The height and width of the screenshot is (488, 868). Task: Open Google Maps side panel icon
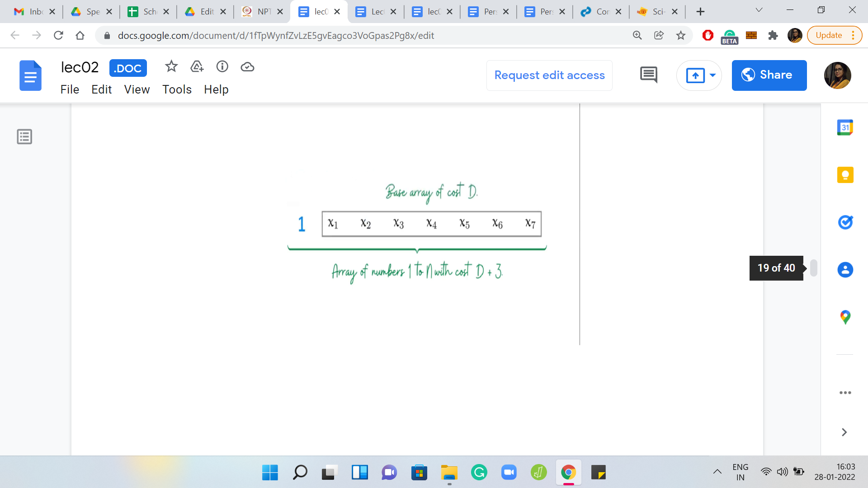(844, 317)
